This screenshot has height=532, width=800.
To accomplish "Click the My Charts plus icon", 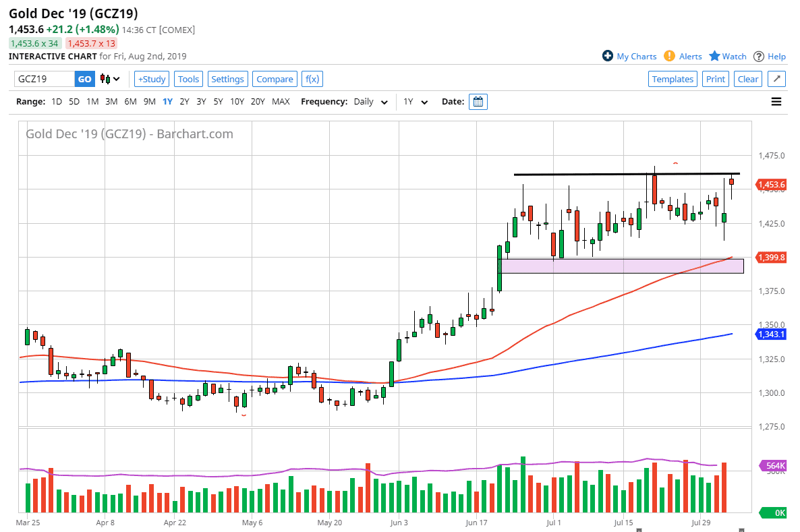I will point(607,56).
